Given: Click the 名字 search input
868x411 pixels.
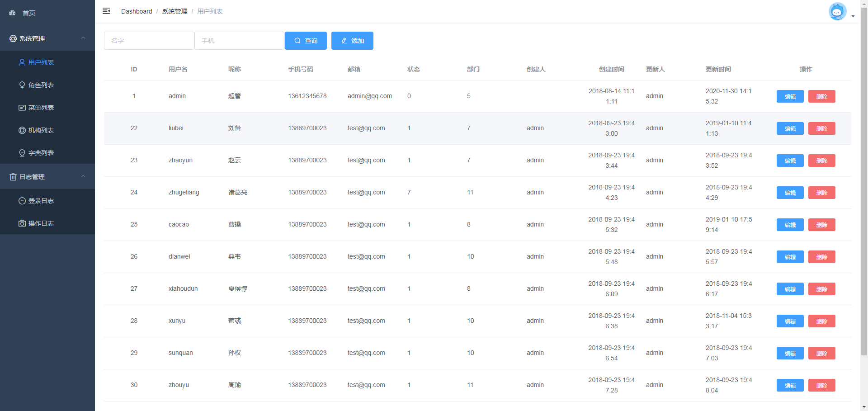Looking at the screenshot, I should (x=149, y=41).
